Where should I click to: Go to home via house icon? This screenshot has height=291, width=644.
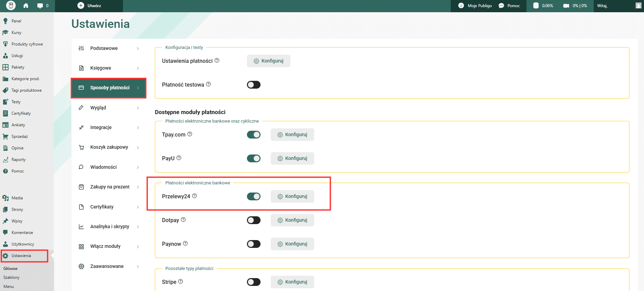(26, 5)
